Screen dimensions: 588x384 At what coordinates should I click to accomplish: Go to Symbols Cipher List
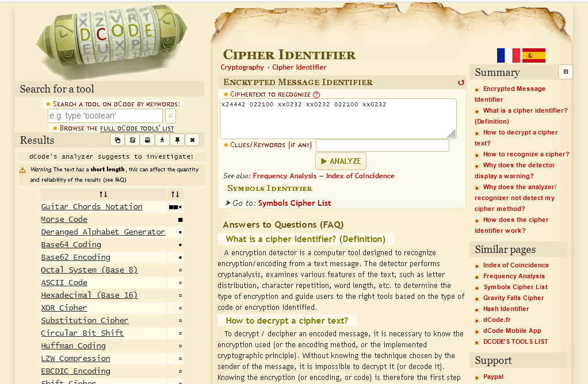[294, 203]
